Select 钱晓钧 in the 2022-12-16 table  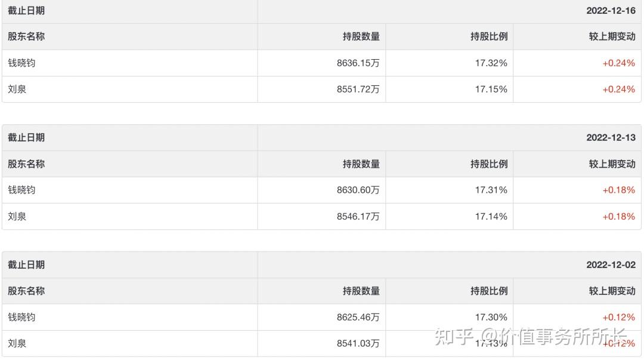21,63
